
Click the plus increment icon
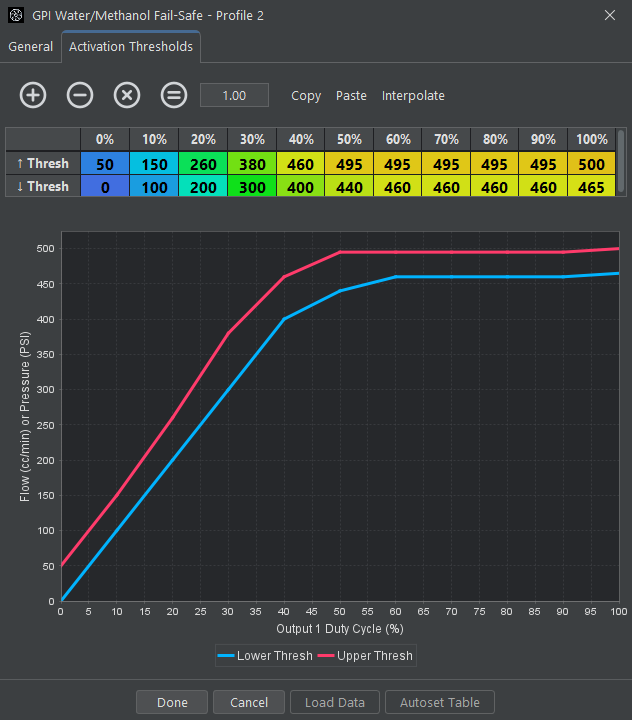[x=33, y=96]
